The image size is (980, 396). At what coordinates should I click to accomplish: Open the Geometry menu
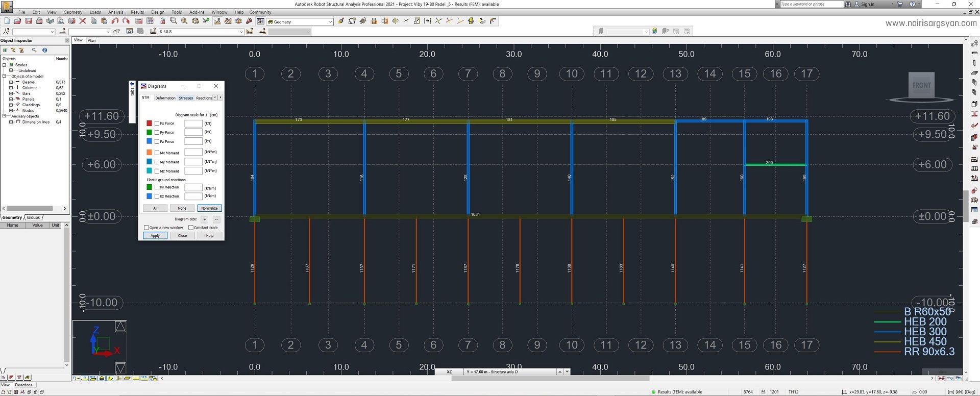tap(73, 12)
